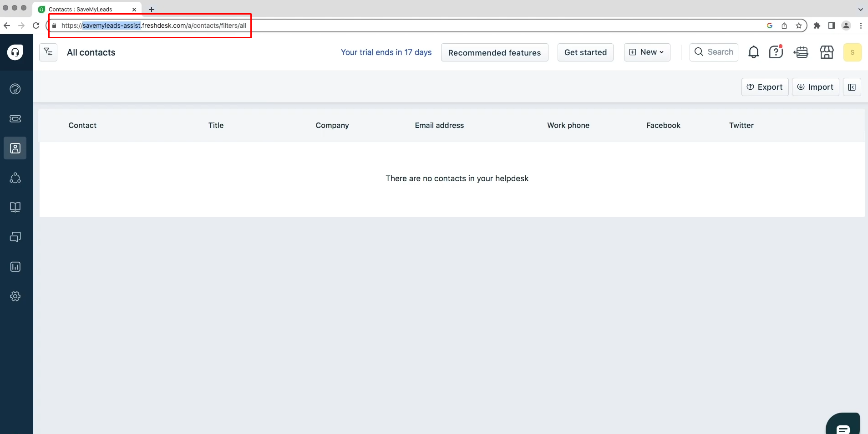Toggle the side panel layout icon
Viewport: 868px width, 434px height.
[x=852, y=87]
